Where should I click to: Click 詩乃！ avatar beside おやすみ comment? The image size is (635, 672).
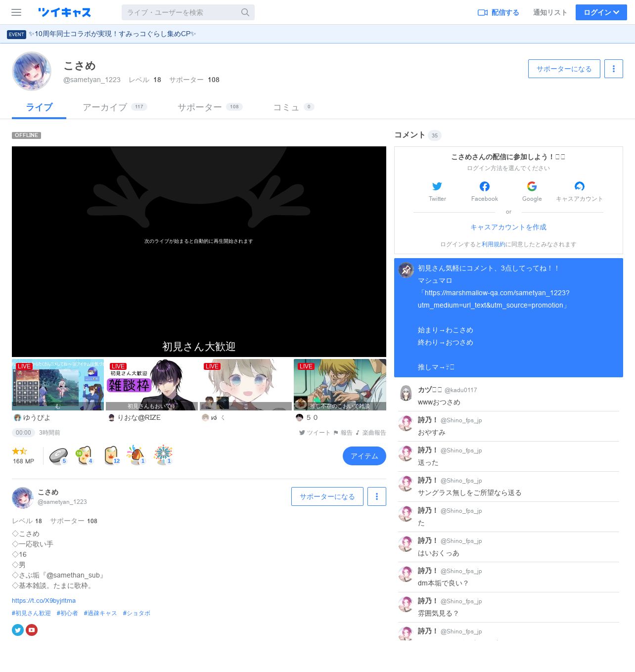click(x=406, y=423)
